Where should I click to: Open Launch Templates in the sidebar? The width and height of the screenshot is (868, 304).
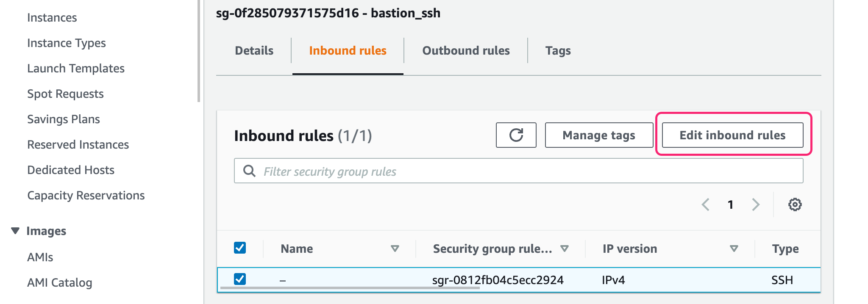pyautogui.click(x=76, y=68)
